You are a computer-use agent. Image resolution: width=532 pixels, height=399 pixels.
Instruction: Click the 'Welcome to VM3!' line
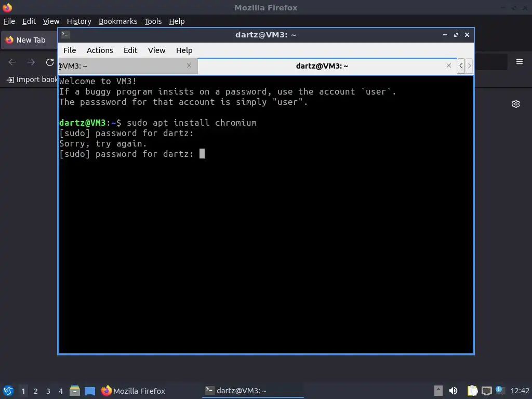coord(98,81)
